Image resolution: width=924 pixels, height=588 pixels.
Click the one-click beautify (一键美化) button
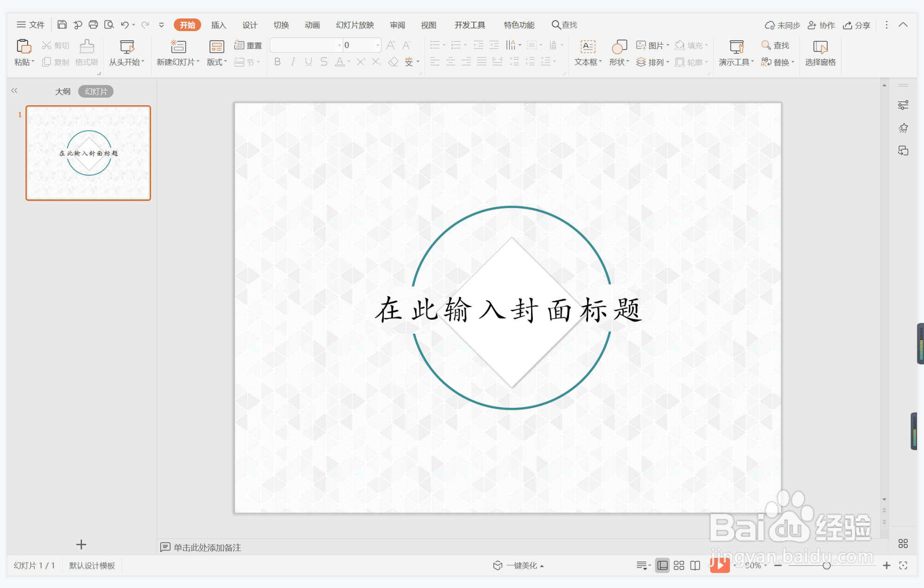click(x=519, y=565)
